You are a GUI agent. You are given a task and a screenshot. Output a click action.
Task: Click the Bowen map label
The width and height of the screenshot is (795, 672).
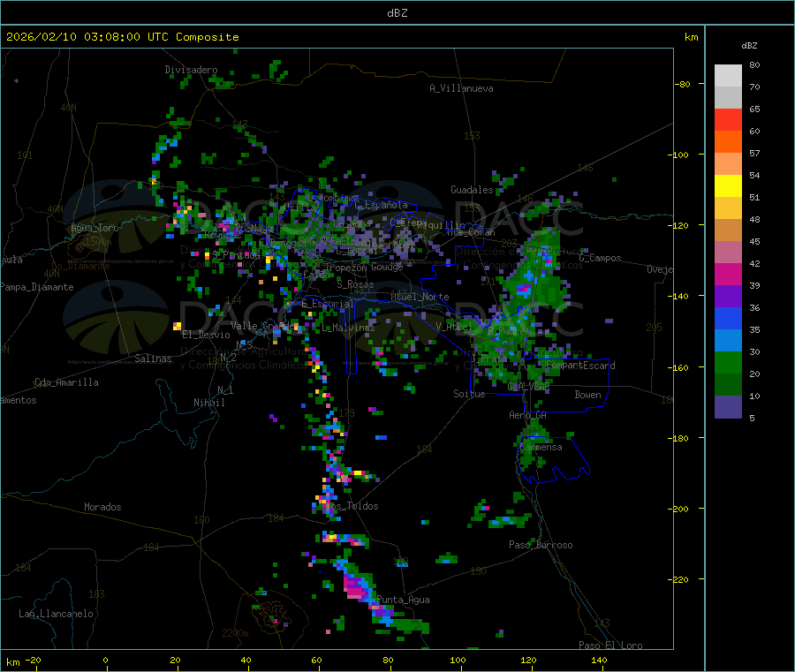click(587, 395)
